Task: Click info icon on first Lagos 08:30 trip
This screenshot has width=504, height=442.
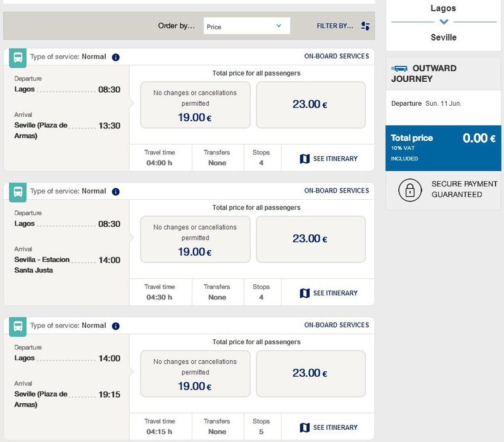Action: point(116,57)
